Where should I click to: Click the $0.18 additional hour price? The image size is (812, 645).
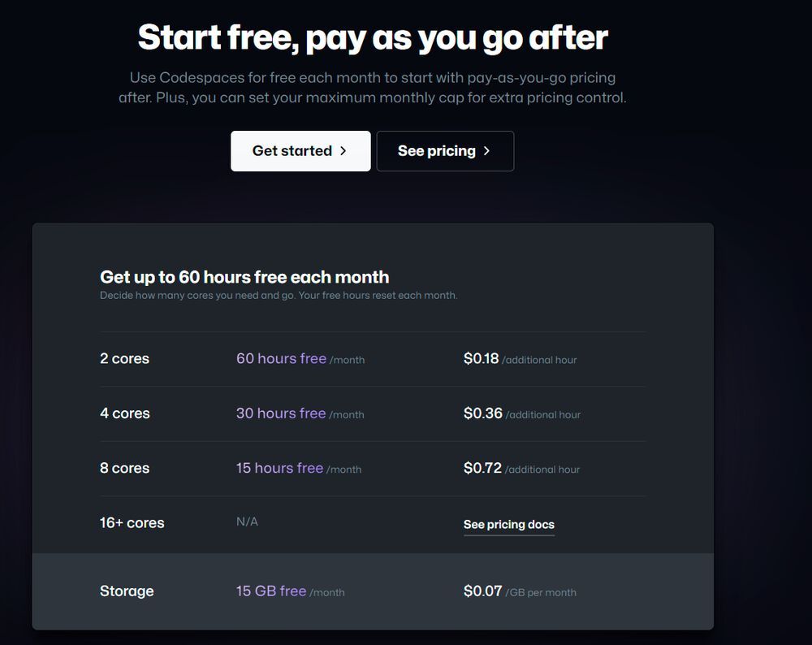[481, 358]
